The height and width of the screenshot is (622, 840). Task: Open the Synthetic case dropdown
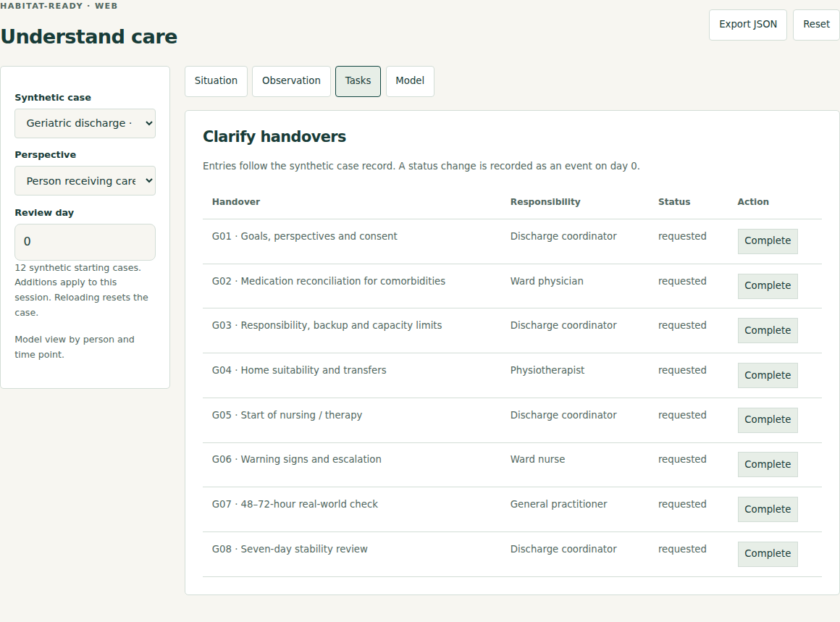point(85,123)
